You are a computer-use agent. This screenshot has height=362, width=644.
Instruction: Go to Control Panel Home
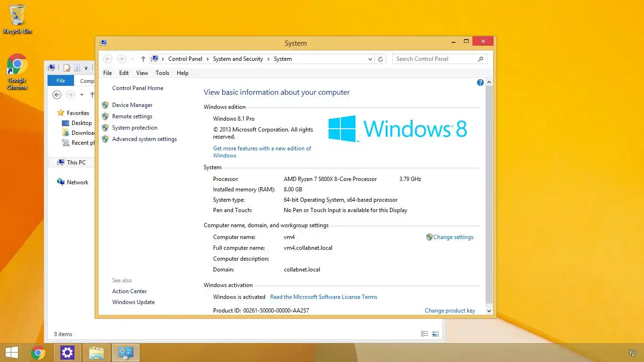click(x=138, y=88)
